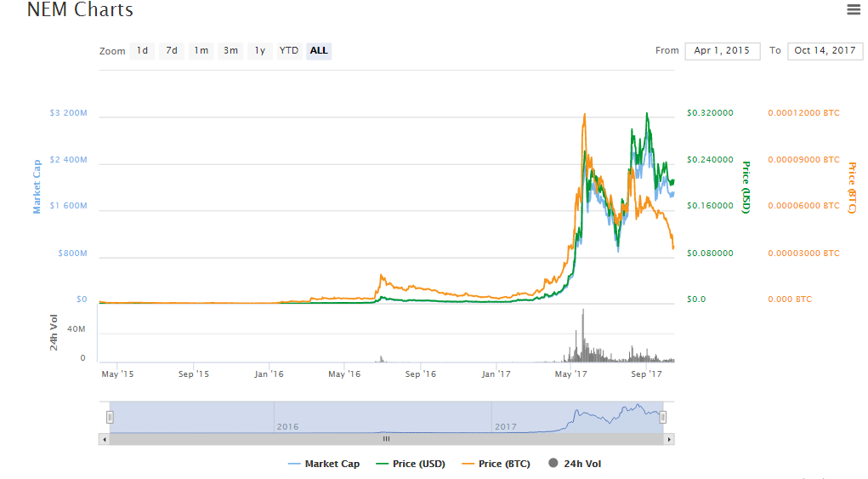
Task: Click the $0.320000 price axis label
Action: (710, 113)
